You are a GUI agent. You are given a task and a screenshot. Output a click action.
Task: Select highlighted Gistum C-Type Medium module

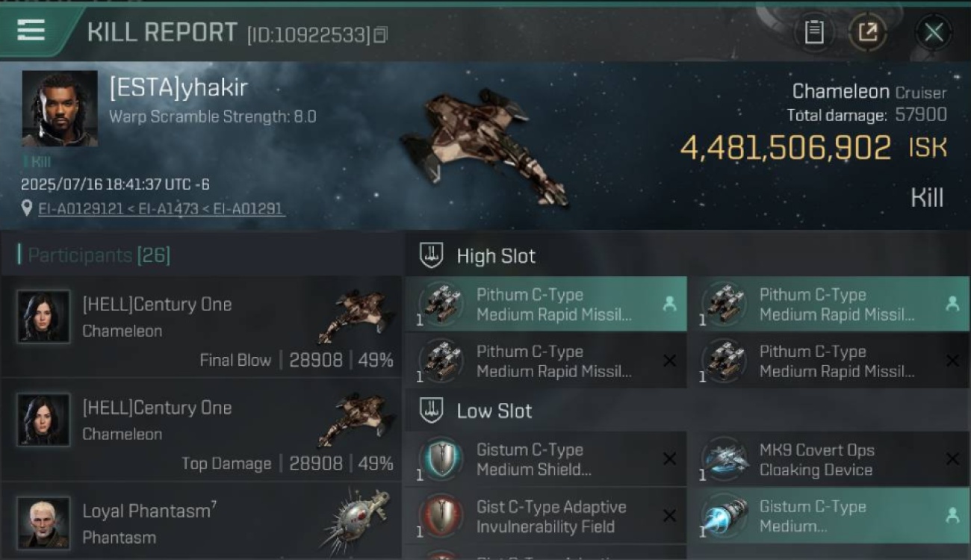pyautogui.click(x=828, y=516)
